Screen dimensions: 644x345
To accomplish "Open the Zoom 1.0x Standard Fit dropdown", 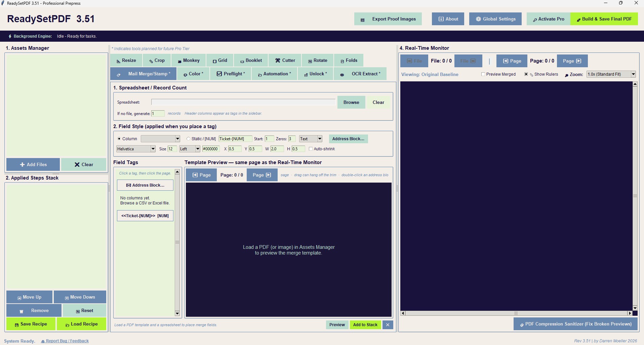I will pyautogui.click(x=611, y=74).
